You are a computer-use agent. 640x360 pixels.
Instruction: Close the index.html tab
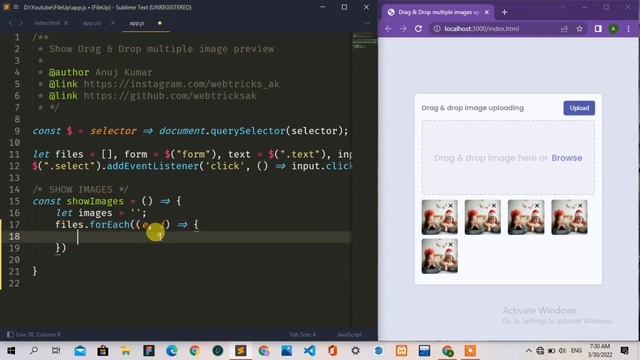(x=66, y=23)
